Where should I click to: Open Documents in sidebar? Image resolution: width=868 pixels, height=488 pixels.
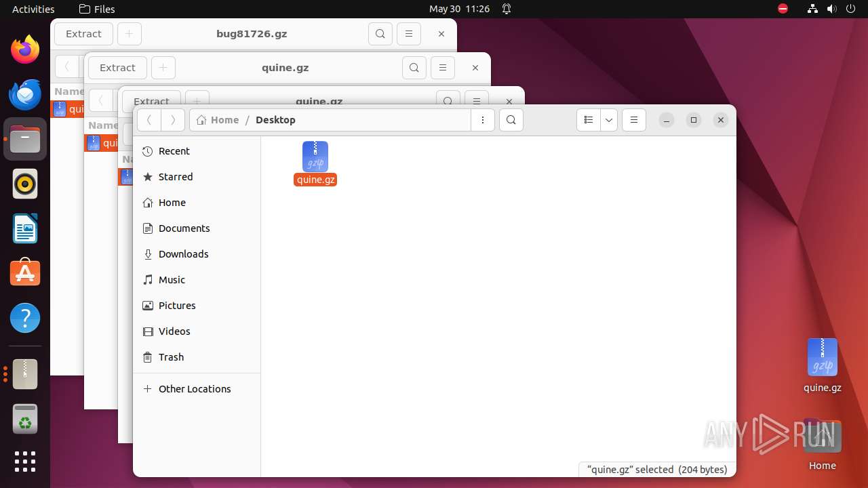[197, 228]
